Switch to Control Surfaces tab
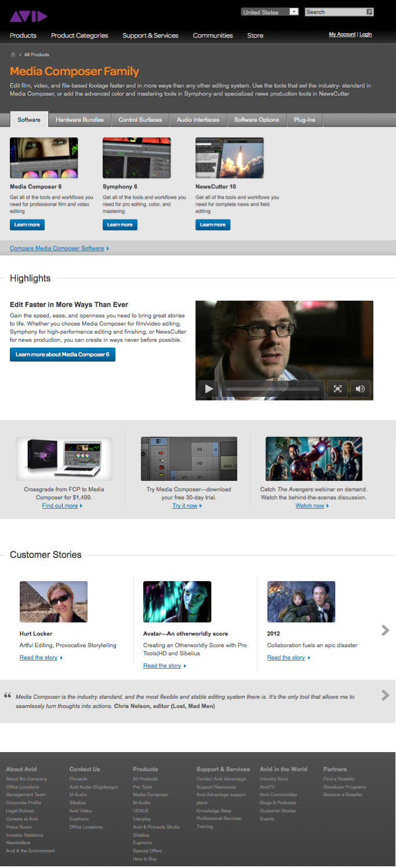The width and height of the screenshot is (396, 868). tap(140, 120)
